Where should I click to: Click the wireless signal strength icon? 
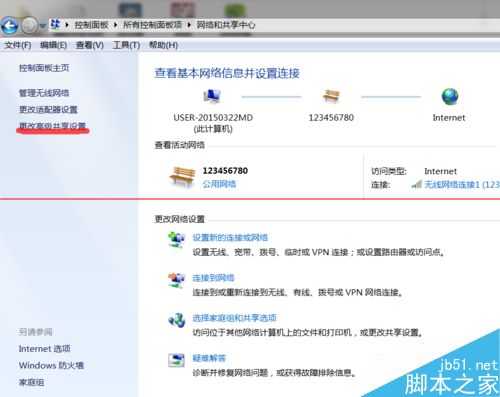(417, 184)
